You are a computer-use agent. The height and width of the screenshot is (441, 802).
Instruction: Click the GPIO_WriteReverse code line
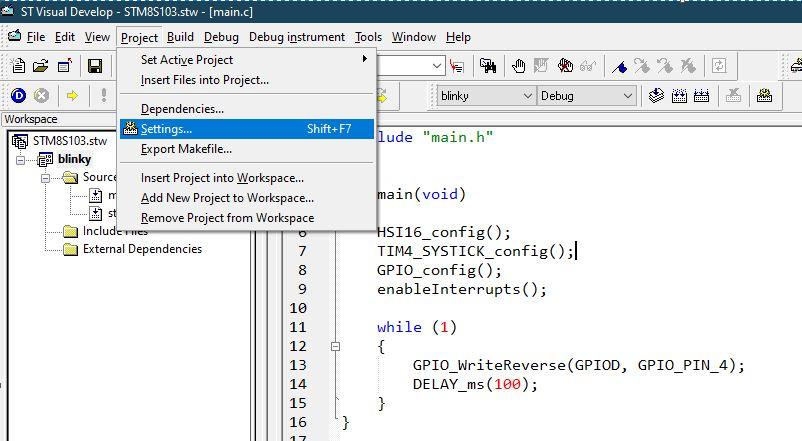point(578,365)
